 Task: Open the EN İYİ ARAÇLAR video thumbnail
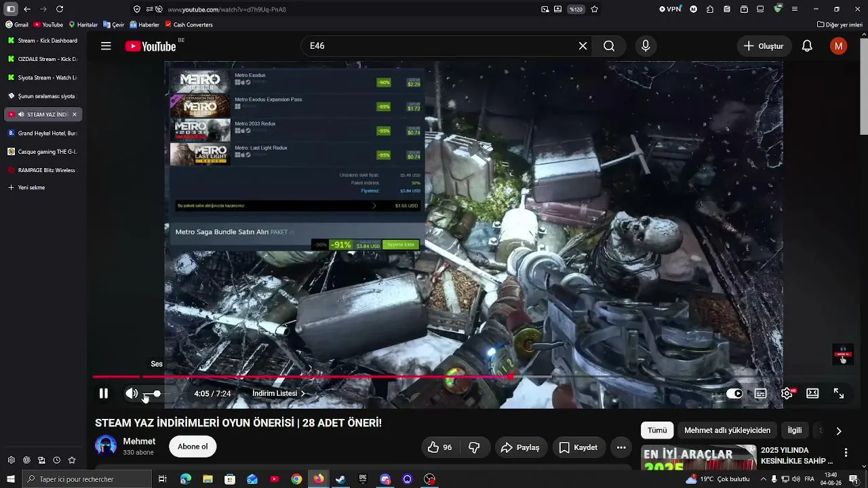tap(698, 457)
